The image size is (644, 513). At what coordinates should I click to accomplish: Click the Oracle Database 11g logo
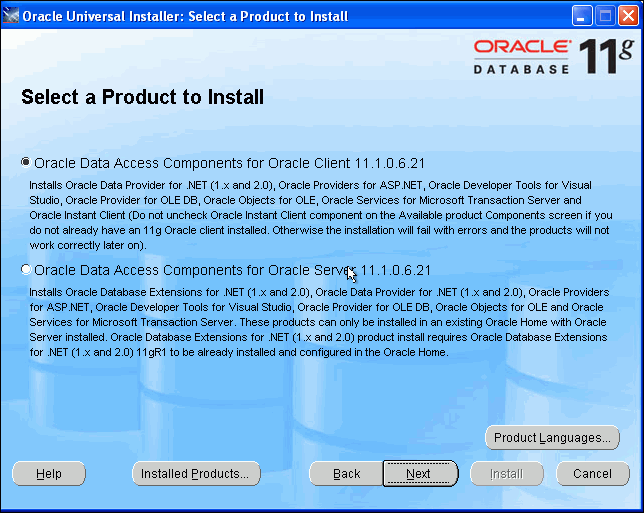coord(553,57)
